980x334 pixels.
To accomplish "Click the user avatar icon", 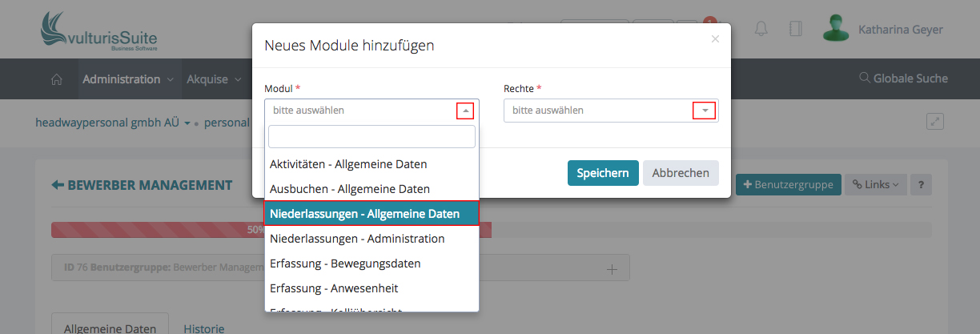I will tap(837, 29).
